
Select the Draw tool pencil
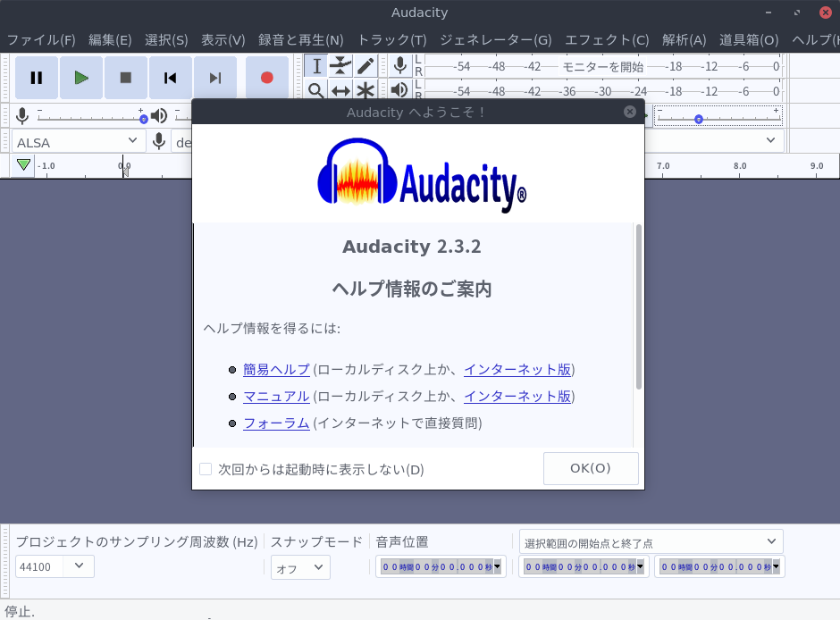[x=365, y=65]
